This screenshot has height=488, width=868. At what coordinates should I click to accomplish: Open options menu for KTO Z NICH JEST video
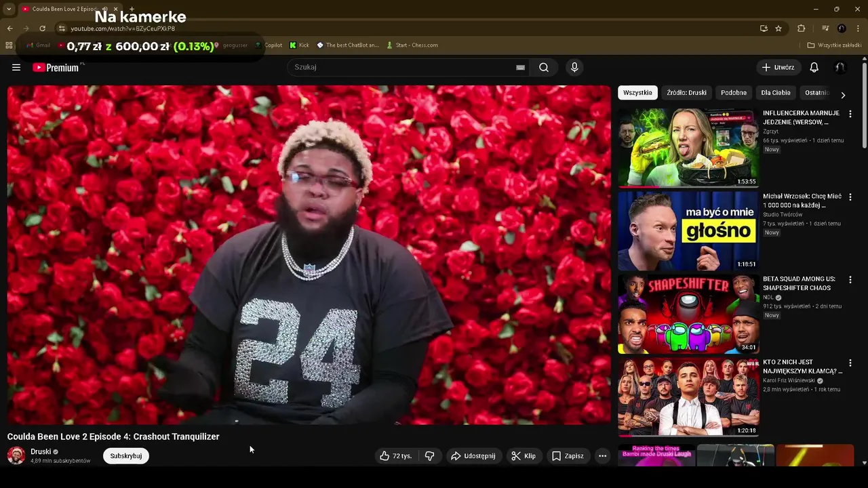pos(850,363)
